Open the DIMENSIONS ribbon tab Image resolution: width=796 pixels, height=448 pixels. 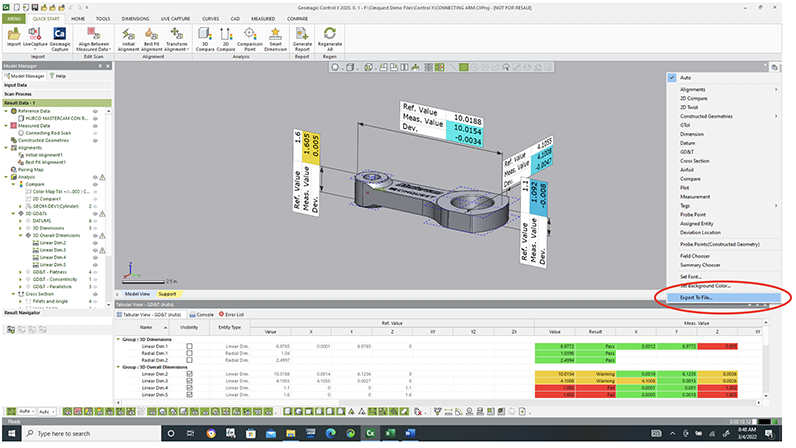pos(136,19)
